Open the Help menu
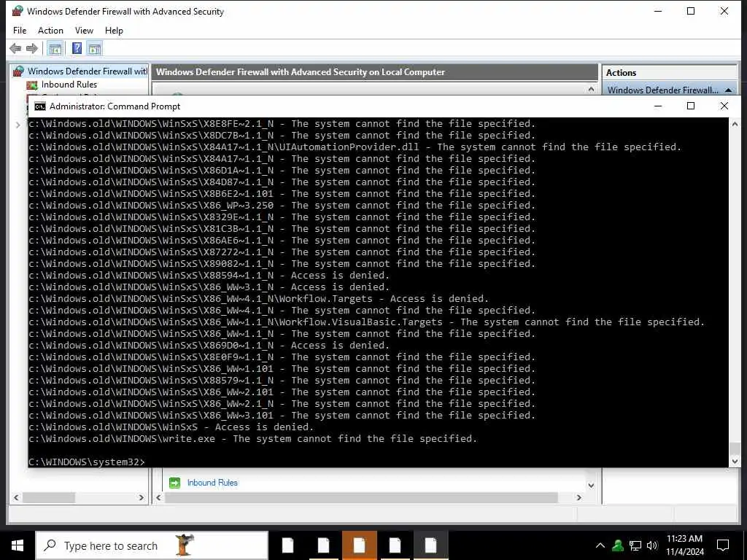The image size is (747, 560). click(x=114, y=31)
